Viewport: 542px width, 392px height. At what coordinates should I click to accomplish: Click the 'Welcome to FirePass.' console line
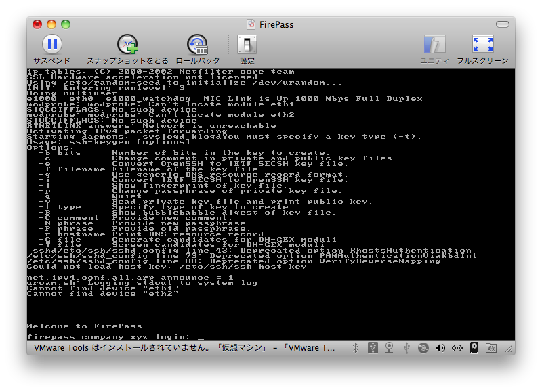pos(87,326)
